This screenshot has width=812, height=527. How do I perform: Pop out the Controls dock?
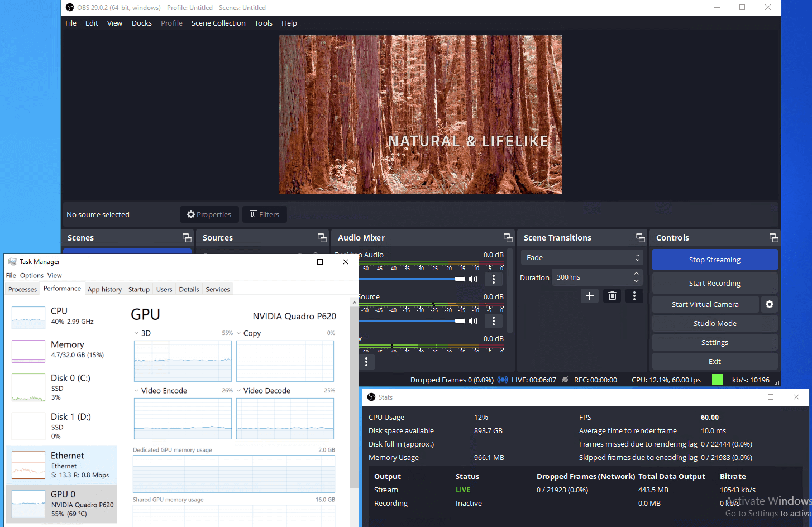tap(773, 238)
